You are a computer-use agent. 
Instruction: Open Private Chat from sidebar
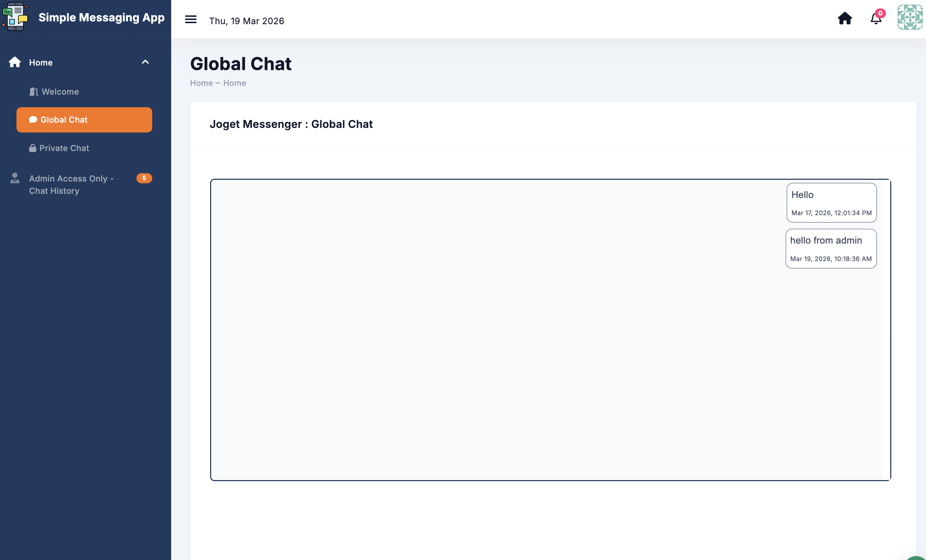click(64, 148)
